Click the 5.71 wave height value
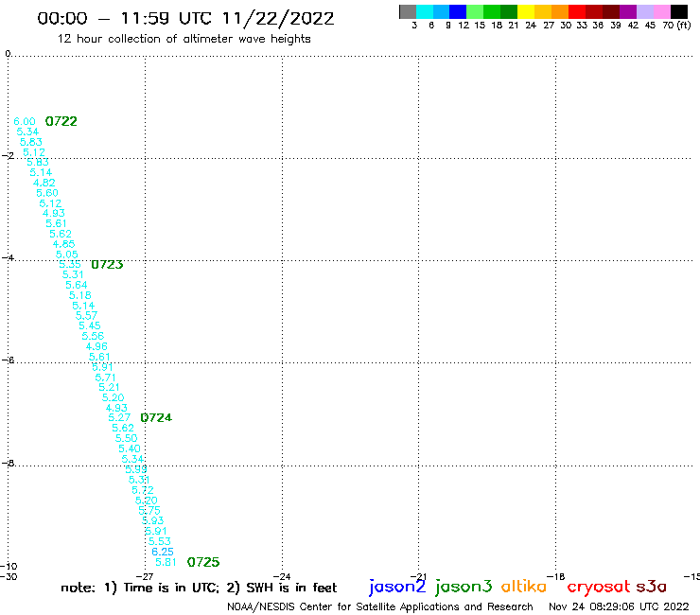This screenshot has width=700, height=615. (x=106, y=378)
